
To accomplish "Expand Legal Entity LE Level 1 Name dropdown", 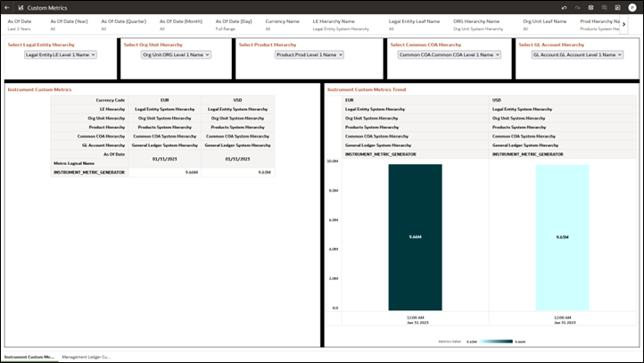I will [61, 54].
